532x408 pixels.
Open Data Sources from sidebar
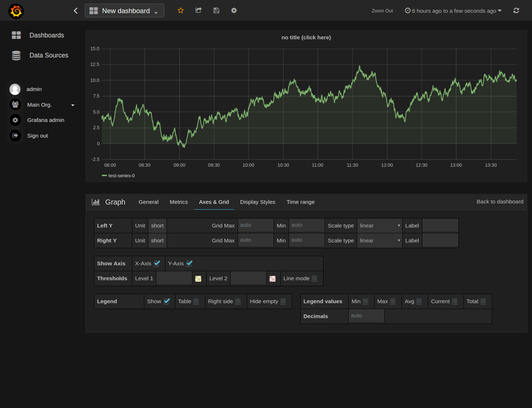click(x=49, y=55)
